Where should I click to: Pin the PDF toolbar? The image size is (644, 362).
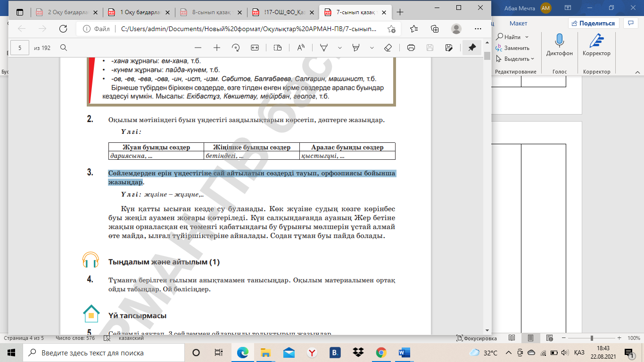click(x=471, y=48)
